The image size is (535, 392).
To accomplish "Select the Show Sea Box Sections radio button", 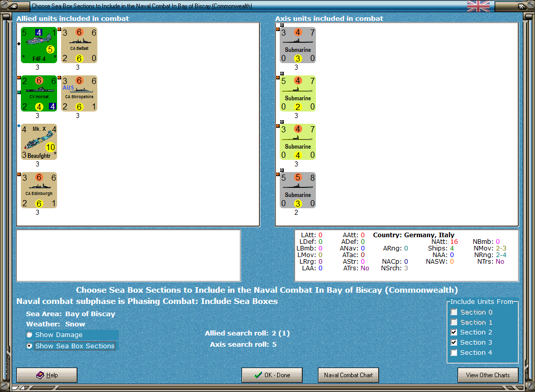I will click(x=30, y=346).
